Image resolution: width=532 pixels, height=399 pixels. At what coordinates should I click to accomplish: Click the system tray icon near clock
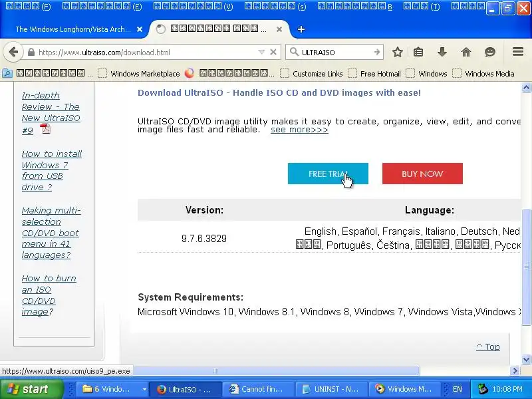point(482,389)
